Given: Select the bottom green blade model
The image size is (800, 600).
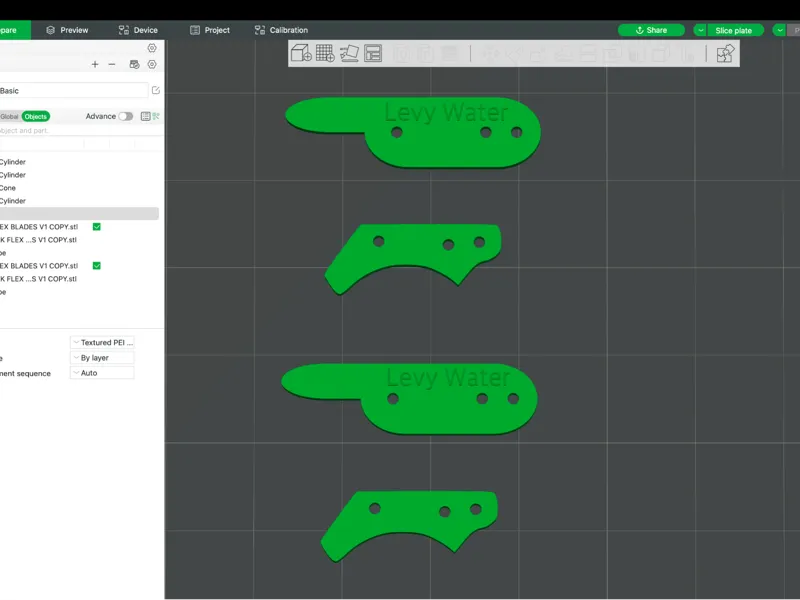Looking at the screenshot, I should (x=406, y=520).
